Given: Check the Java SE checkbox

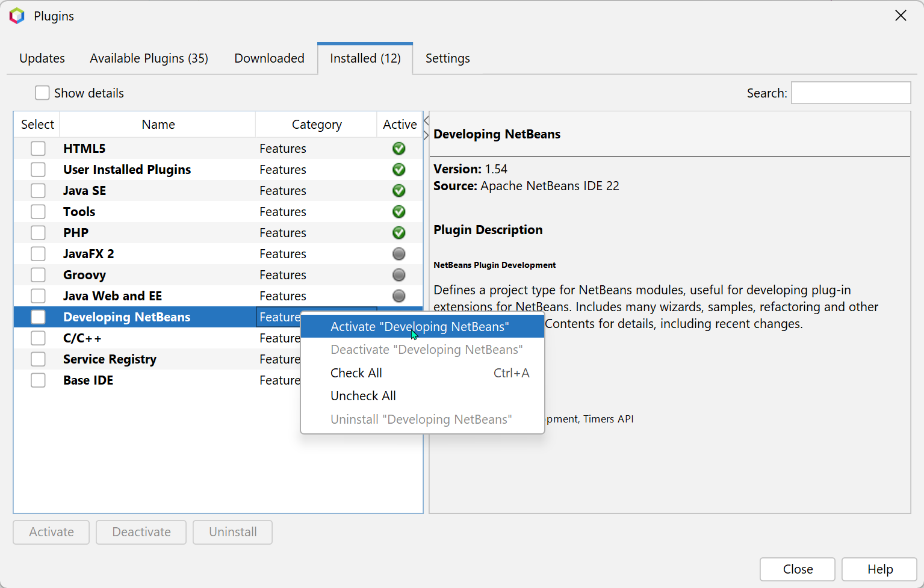Looking at the screenshot, I should coord(38,191).
